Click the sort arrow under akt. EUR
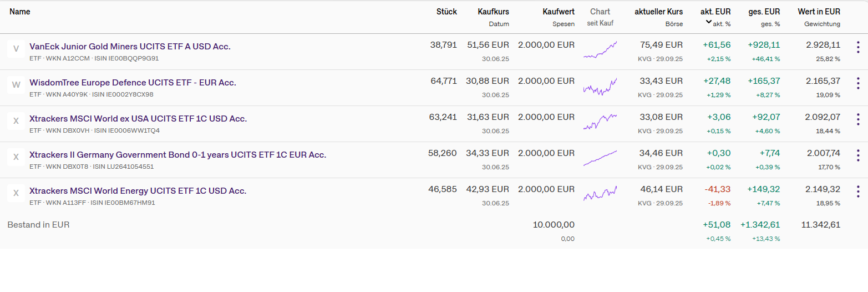The image size is (868, 292). click(x=708, y=22)
